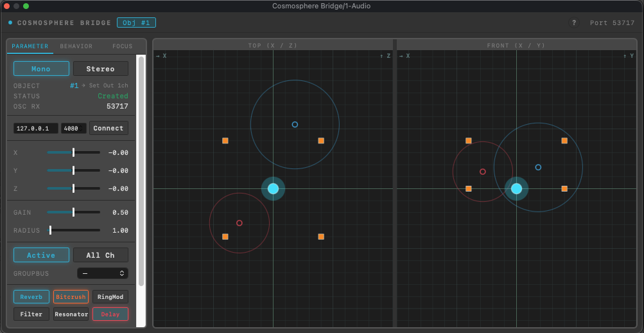Select lower-left orange speaker in TOP view

225,237
